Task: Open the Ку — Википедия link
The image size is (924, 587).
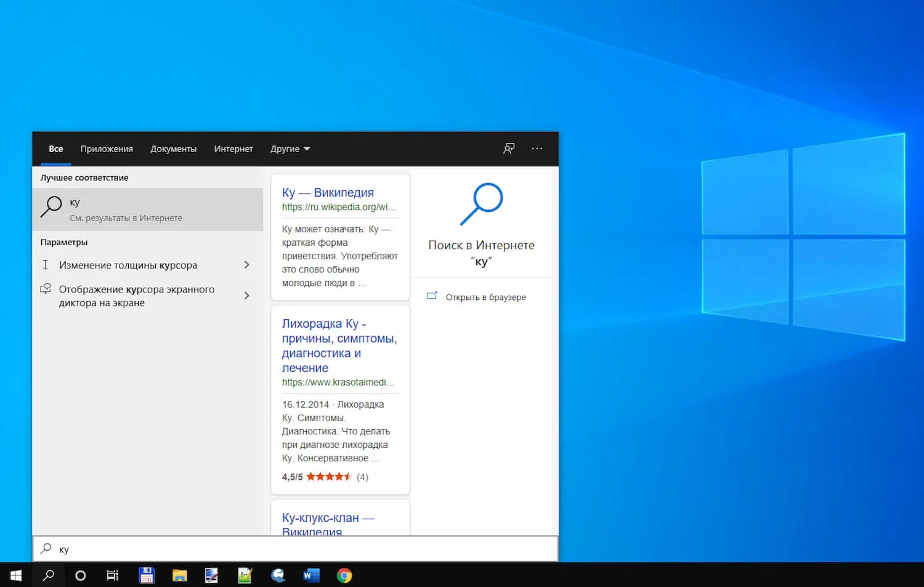Action: pyautogui.click(x=327, y=192)
